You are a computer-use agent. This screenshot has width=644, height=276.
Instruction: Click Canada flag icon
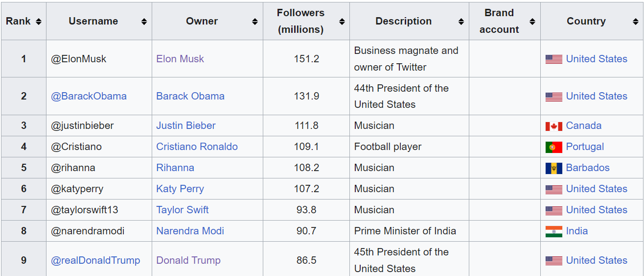[553, 126]
